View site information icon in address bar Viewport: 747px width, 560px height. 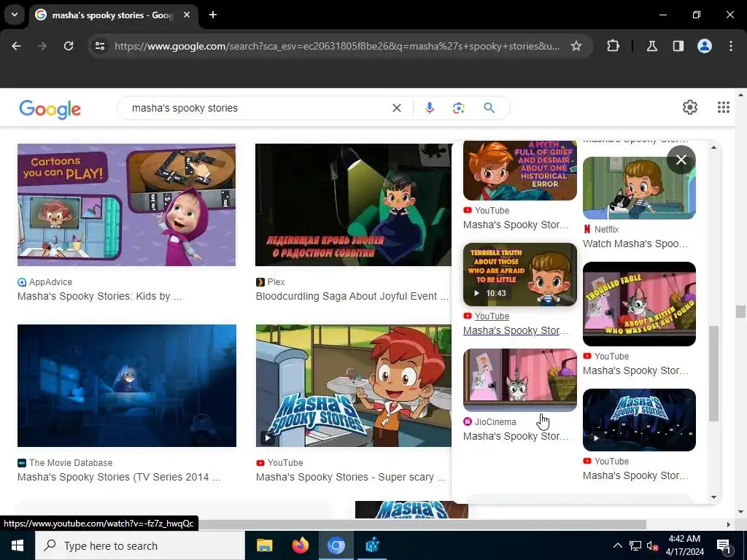coord(99,46)
